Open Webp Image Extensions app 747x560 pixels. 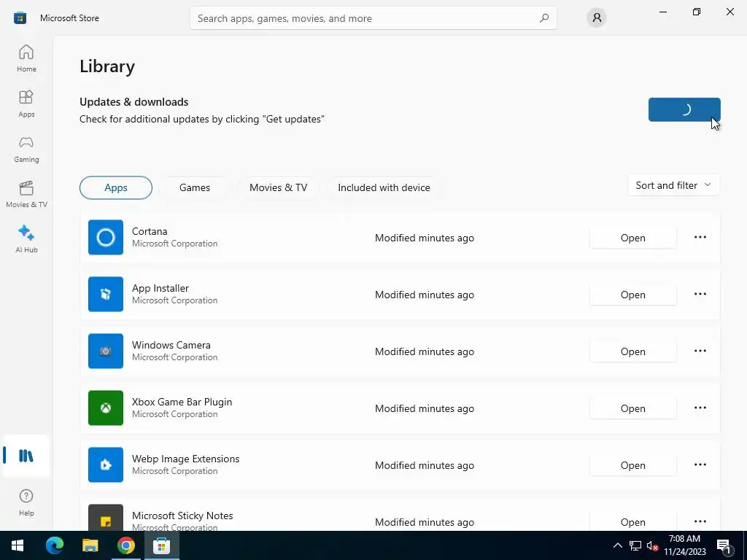click(632, 465)
